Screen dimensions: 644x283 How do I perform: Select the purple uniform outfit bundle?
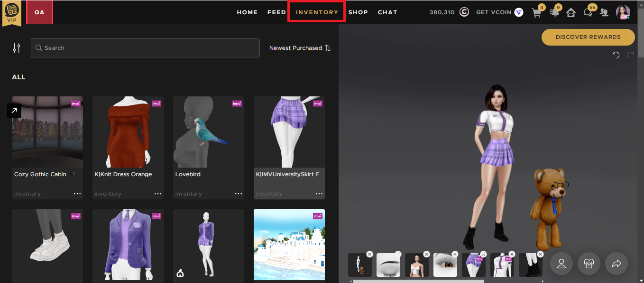(x=209, y=245)
